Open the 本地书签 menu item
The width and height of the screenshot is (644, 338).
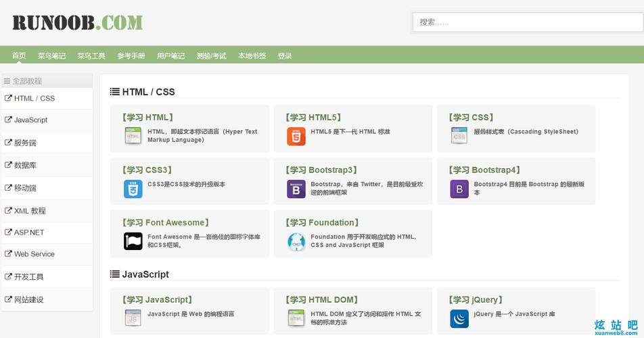click(x=252, y=55)
